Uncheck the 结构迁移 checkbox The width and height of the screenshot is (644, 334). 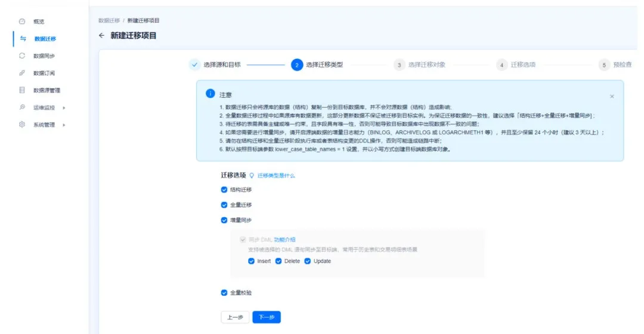(x=224, y=190)
